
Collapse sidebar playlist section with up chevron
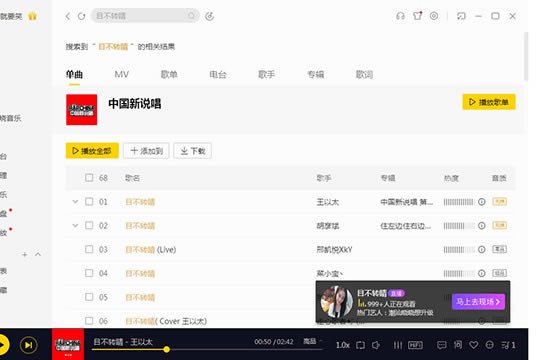38,255
